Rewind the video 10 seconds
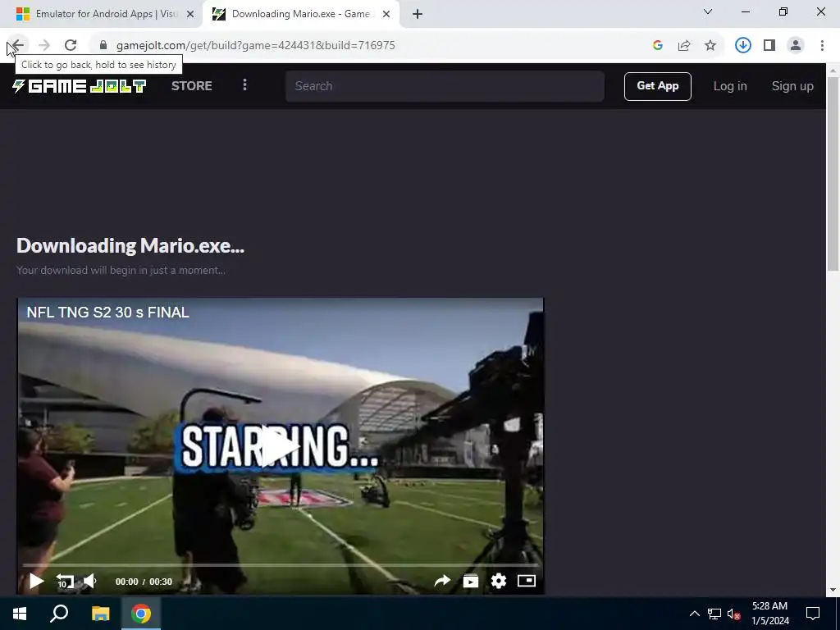Viewport: 840px width, 630px height. (x=65, y=582)
